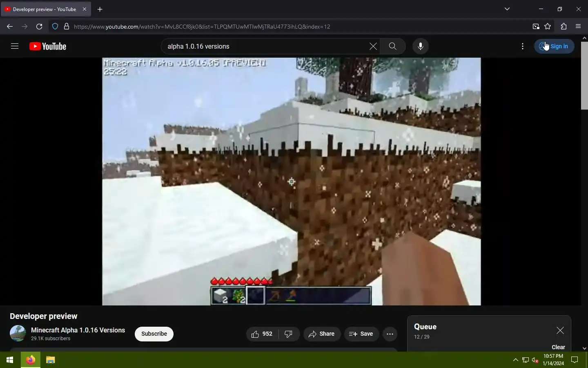Open the taskbar clock and calendar
The width and height of the screenshot is (588, 368).
coord(553,360)
